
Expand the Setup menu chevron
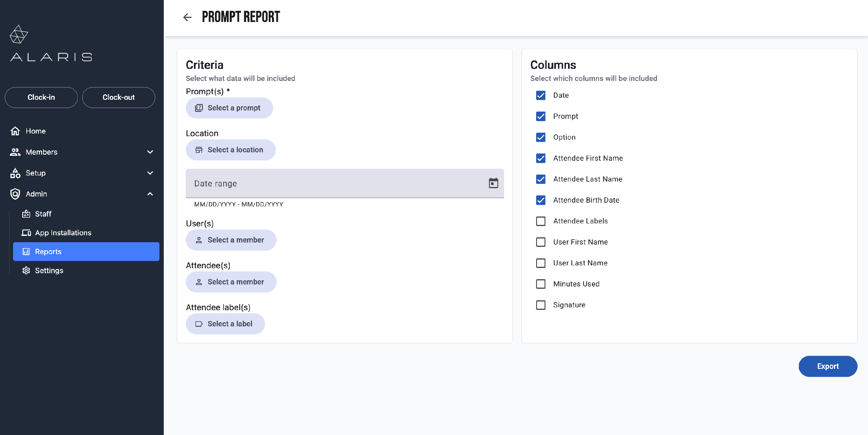(x=150, y=173)
